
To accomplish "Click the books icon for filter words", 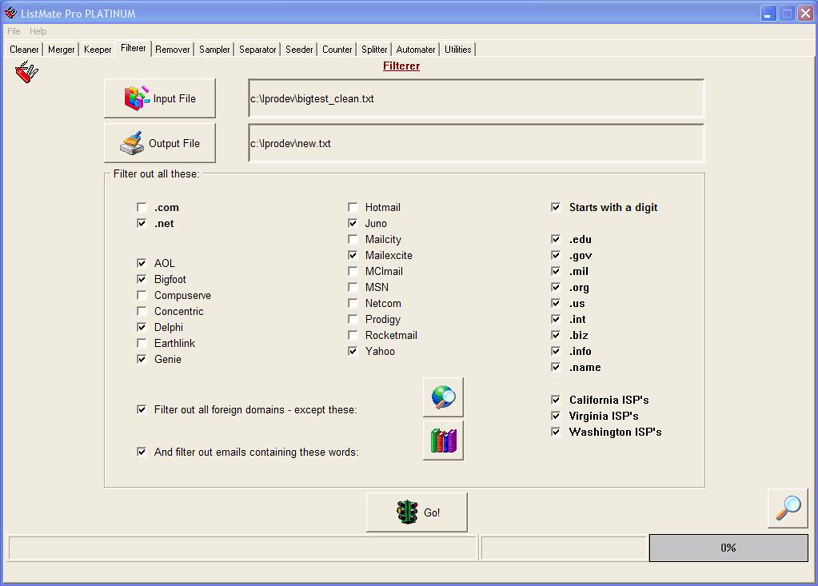I will (443, 440).
